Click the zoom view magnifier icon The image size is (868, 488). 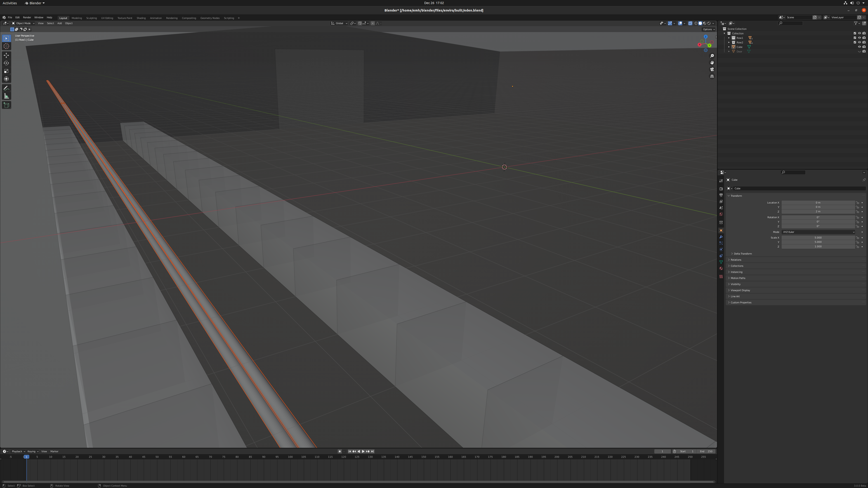click(x=712, y=56)
